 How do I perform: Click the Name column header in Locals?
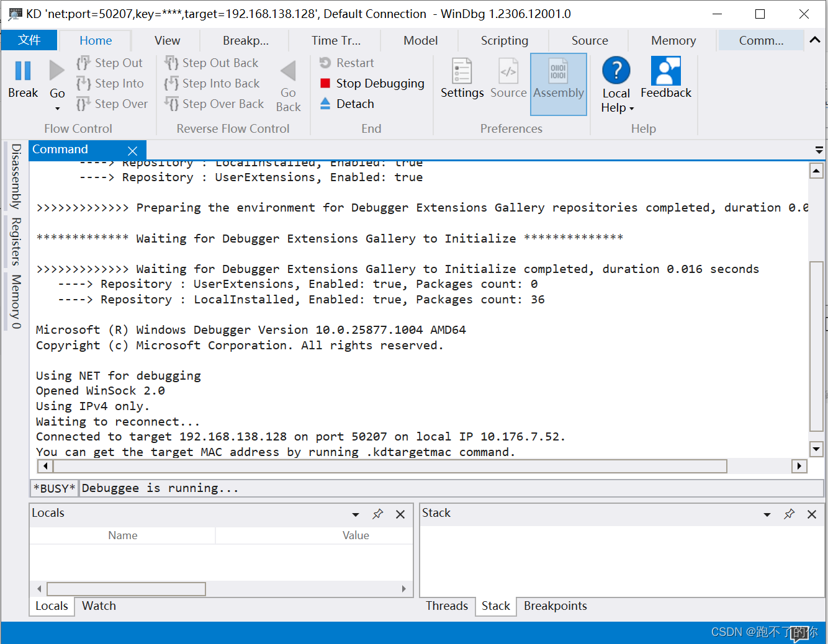123,535
